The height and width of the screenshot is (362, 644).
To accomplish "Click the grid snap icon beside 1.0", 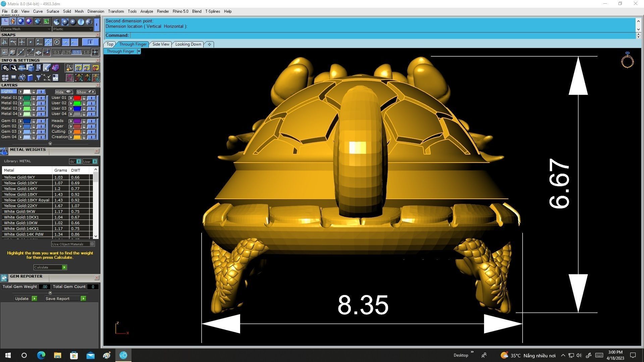I will 95,52.
